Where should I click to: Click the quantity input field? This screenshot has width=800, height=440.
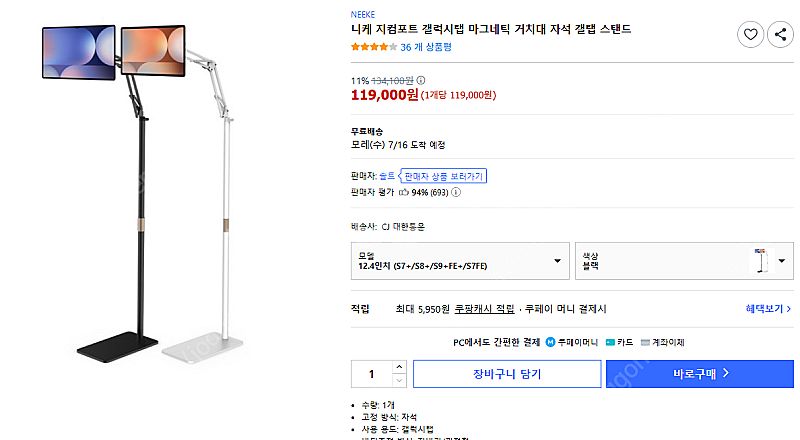pos(371,374)
